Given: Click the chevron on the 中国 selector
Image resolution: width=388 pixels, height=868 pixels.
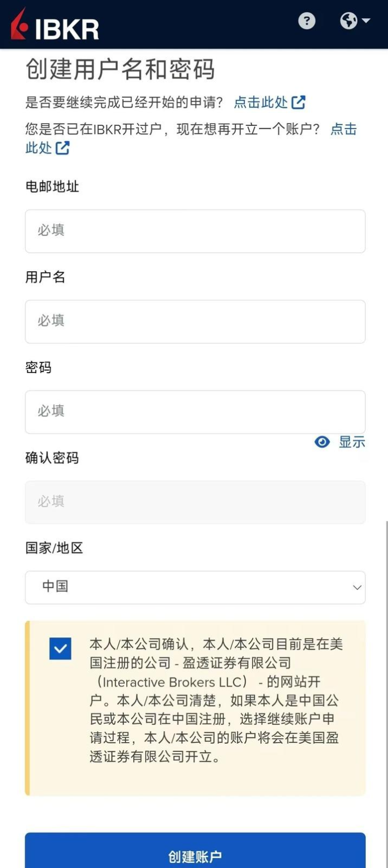Looking at the screenshot, I should click(356, 587).
